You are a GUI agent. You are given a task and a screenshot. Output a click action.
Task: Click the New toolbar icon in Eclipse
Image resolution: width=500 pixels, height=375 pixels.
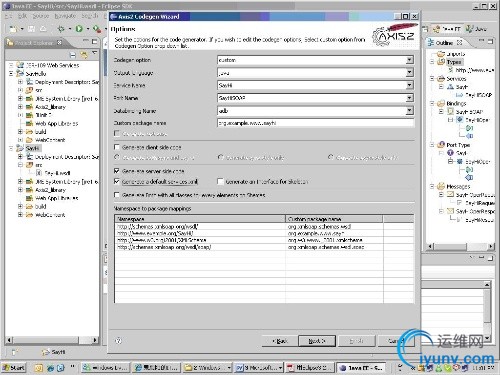pos(13,29)
